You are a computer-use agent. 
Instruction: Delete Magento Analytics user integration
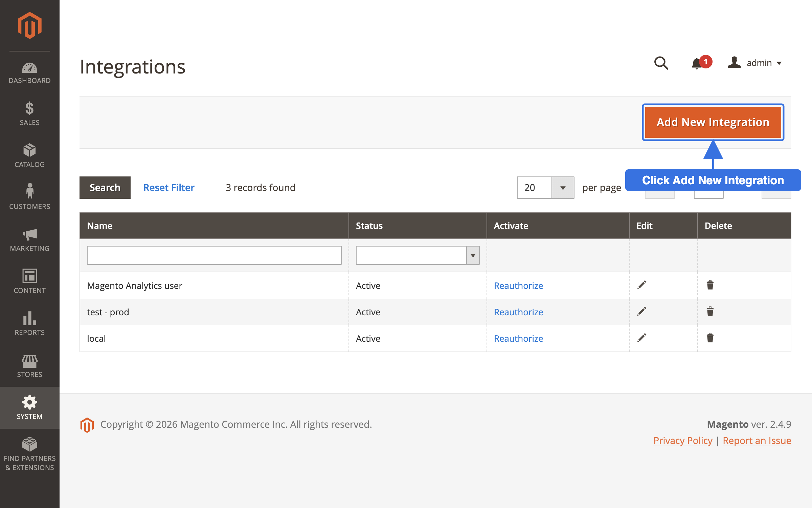(x=710, y=285)
